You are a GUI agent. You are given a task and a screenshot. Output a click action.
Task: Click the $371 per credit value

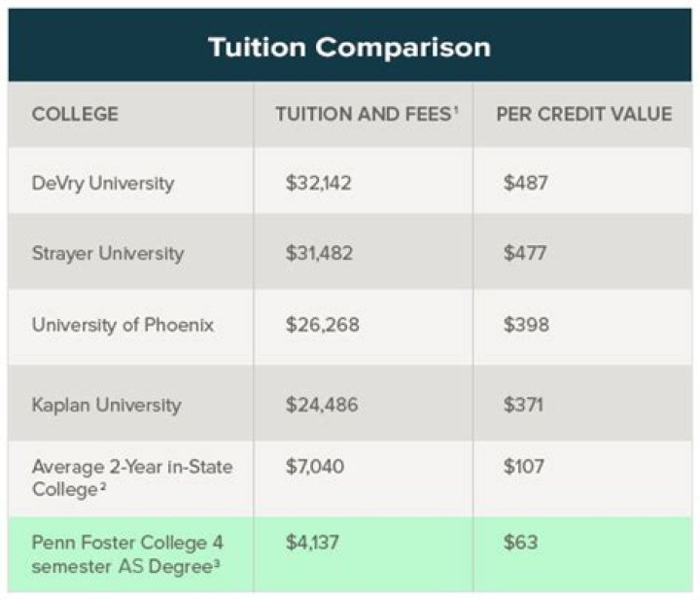pos(524,404)
